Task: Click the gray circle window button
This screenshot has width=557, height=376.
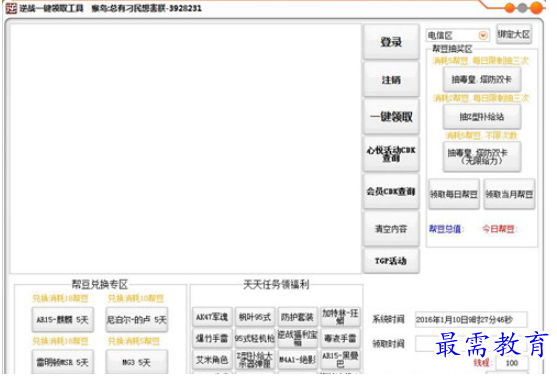Action: pos(522,8)
